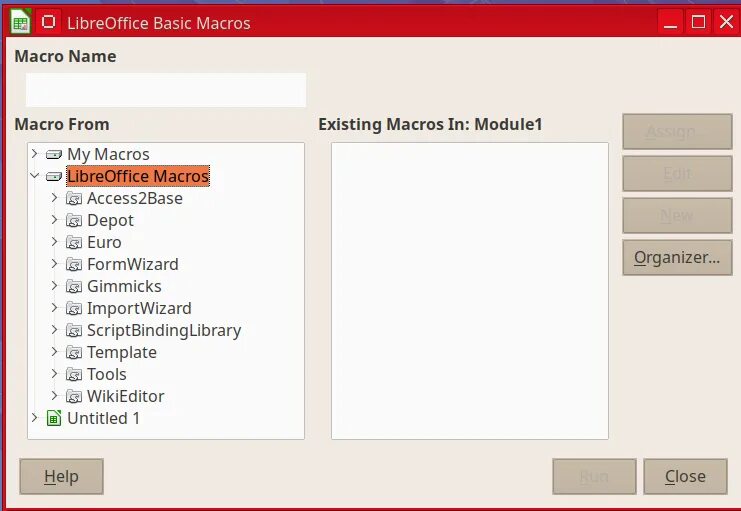Click the greyed-out Edit button

[x=677, y=173]
